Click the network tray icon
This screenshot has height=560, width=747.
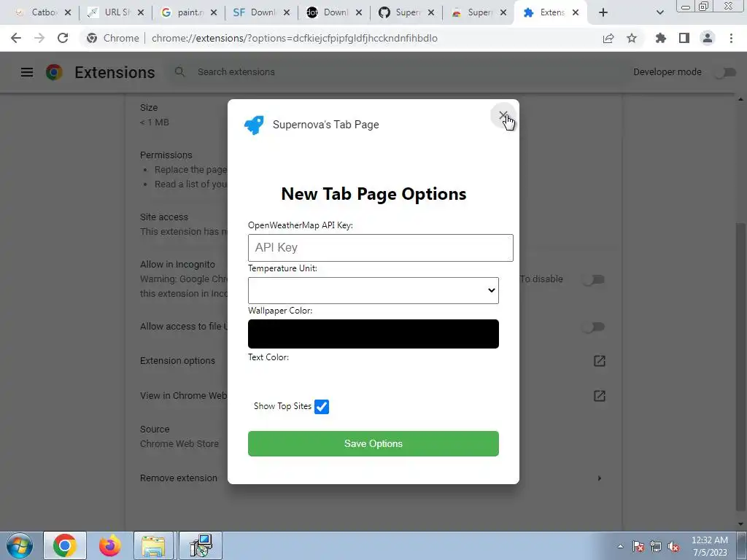tap(656, 547)
